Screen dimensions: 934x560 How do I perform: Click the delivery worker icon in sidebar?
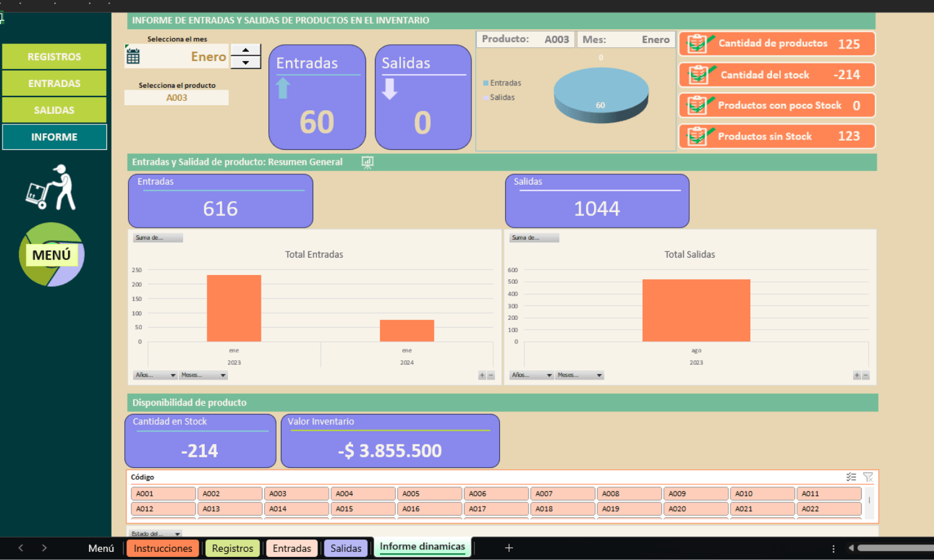[x=51, y=187]
